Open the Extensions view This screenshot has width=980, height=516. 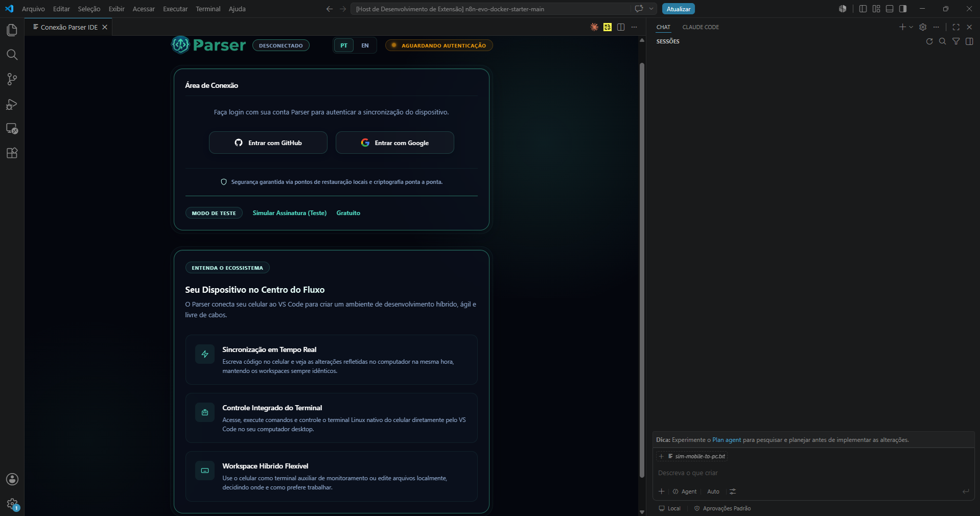tap(12, 153)
